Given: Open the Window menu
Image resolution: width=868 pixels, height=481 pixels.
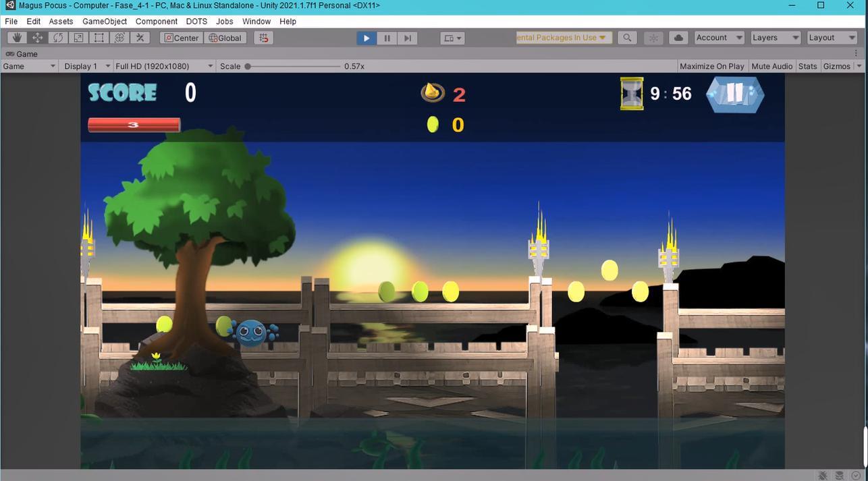Looking at the screenshot, I should pos(256,22).
